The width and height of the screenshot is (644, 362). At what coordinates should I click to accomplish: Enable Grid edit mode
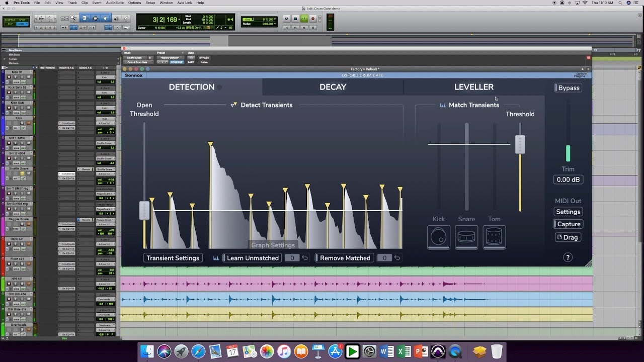22,25
